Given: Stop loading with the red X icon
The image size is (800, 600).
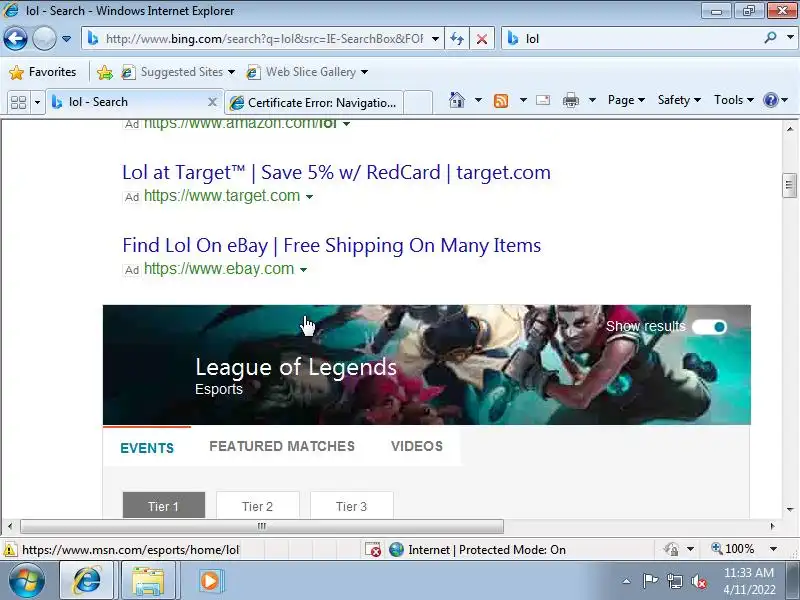Looking at the screenshot, I should point(481,39).
